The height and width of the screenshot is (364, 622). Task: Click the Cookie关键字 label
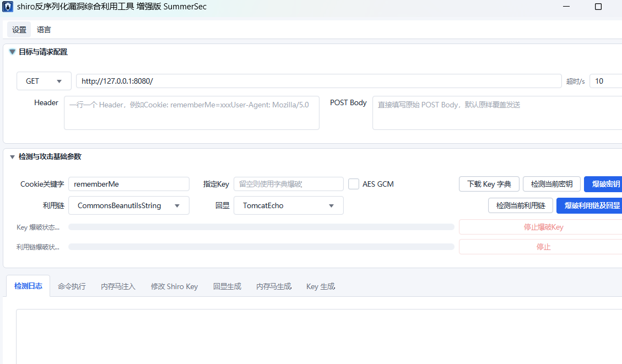pos(42,184)
